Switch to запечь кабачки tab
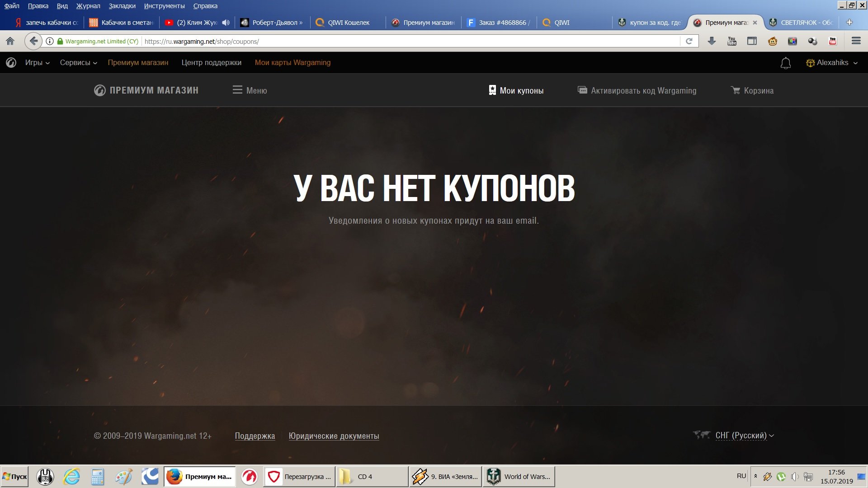Viewport: 868px width, 488px height. tap(46, 23)
